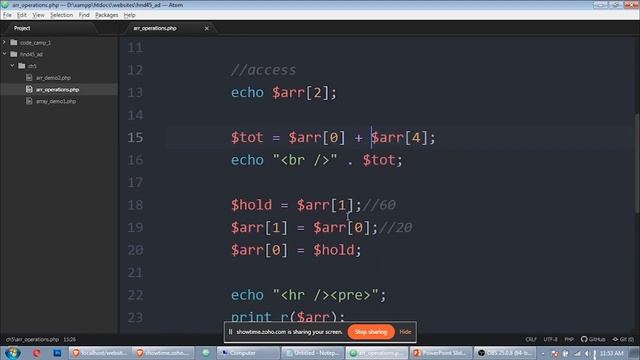
Task: Click the red shield icon next to Start
Action: 37,353
